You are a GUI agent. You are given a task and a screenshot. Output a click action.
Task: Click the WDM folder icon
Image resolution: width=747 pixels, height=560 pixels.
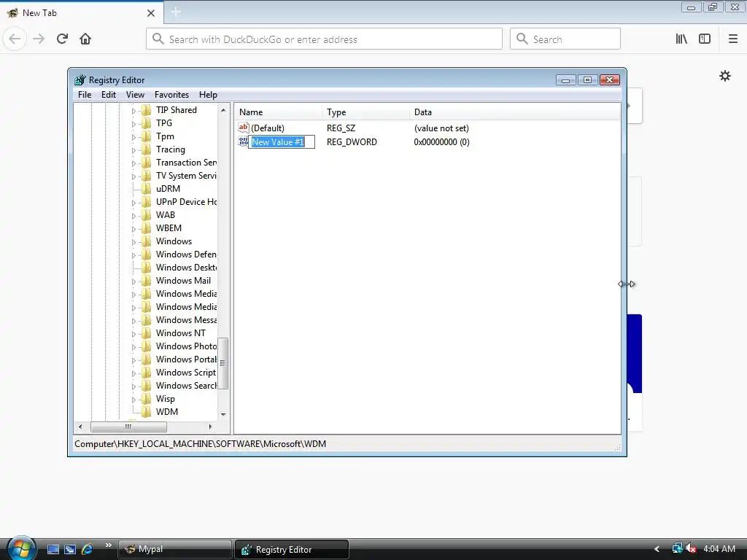[146, 412]
